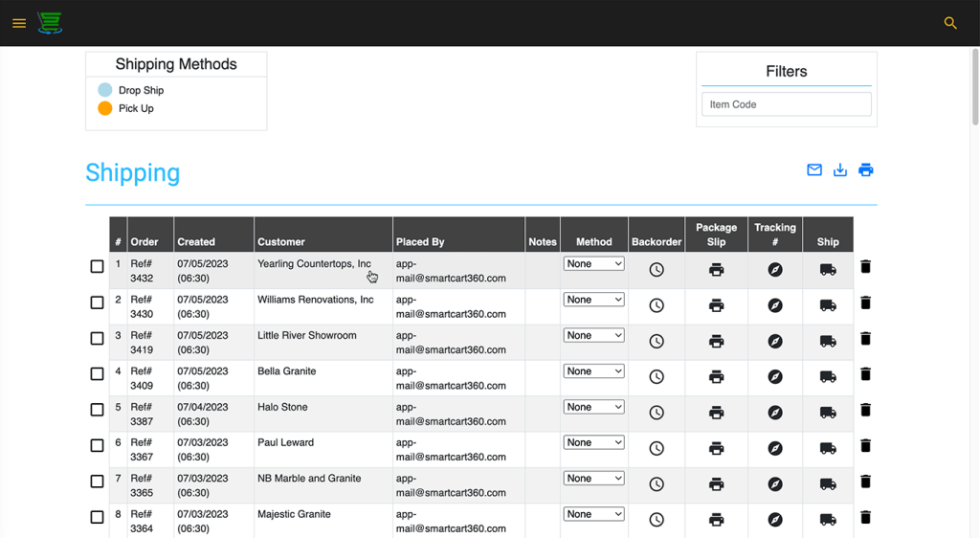Print the shipping list using blue printer icon
Screen dimensions: 980x538
[x=866, y=170]
